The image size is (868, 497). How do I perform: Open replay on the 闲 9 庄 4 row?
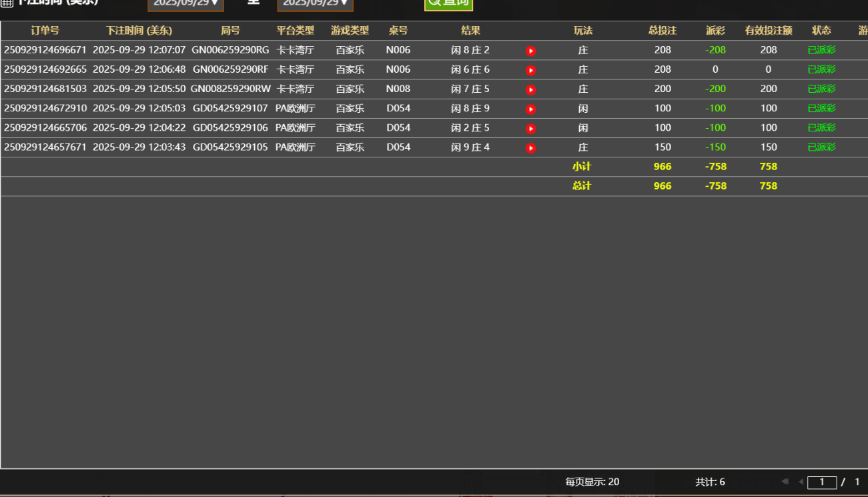click(x=530, y=147)
